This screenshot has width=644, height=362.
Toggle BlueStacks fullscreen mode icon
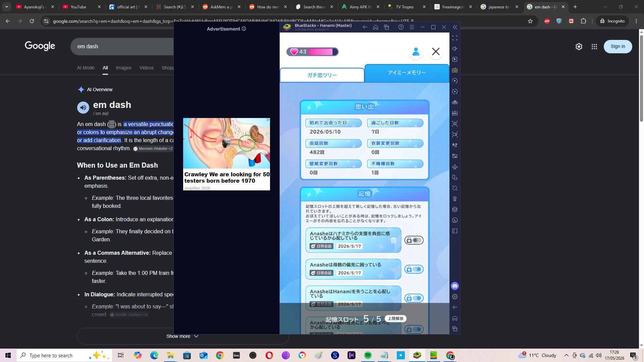(x=455, y=38)
